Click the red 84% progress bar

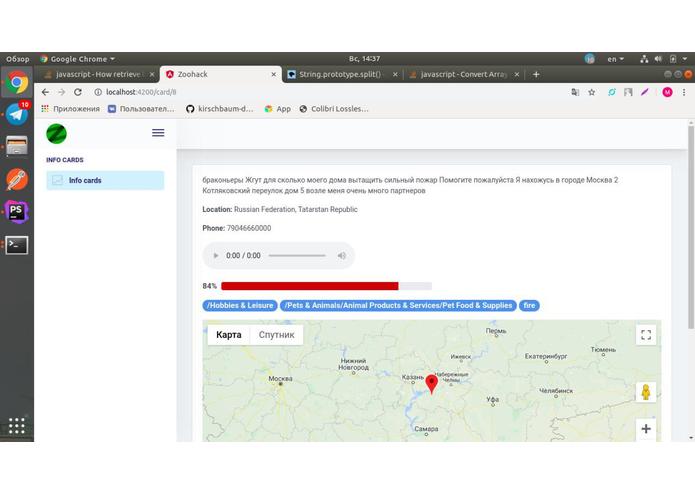[309, 286]
